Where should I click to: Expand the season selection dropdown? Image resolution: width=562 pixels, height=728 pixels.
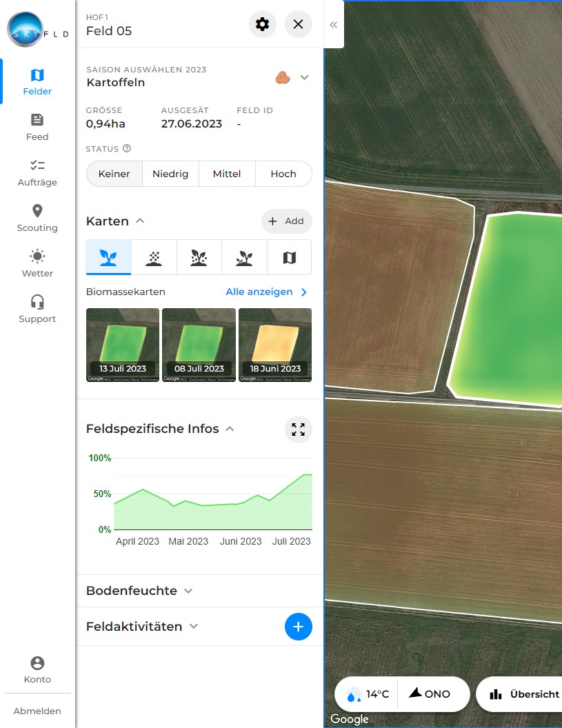click(x=304, y=77)
